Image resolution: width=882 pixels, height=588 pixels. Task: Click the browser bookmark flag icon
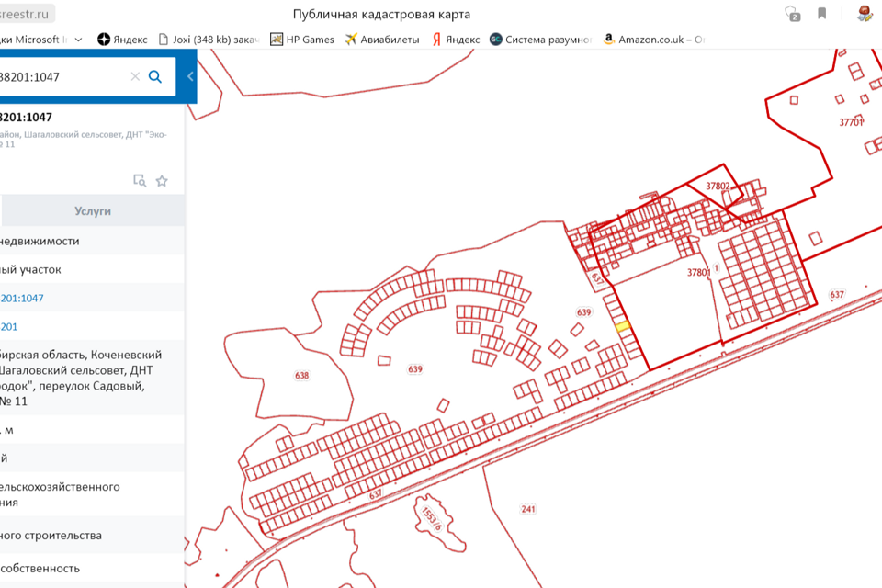821,14
